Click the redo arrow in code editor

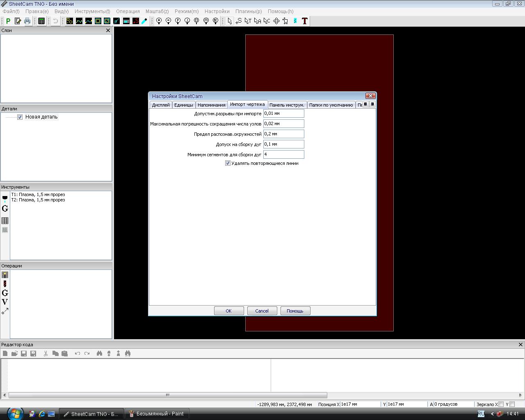[87, 353]
